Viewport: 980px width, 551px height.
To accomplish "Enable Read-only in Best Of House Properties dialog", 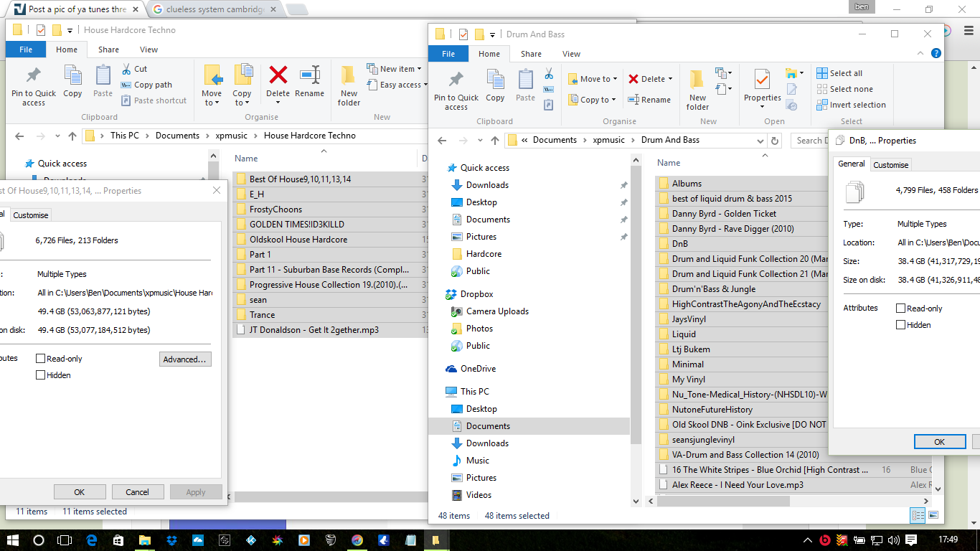I will [41, 359].
